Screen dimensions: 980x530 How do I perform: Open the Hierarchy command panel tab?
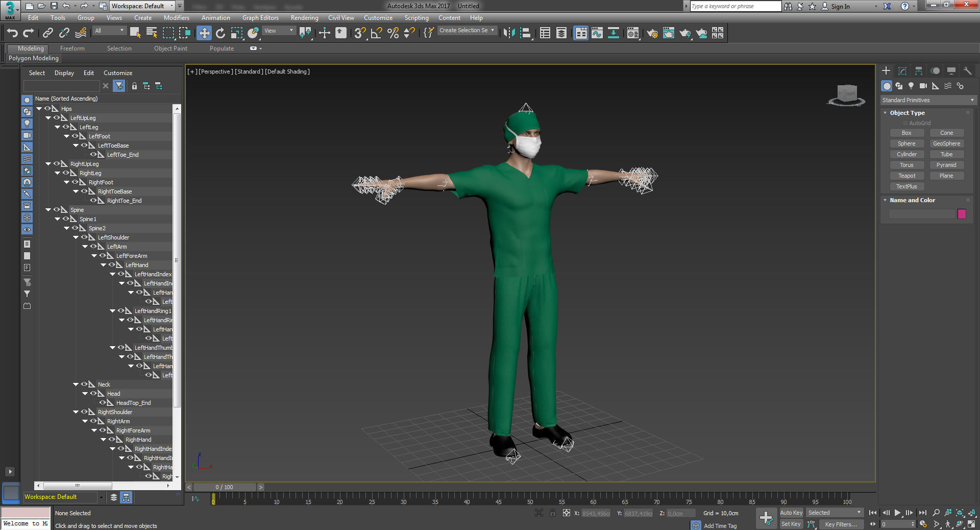point(919,71)
